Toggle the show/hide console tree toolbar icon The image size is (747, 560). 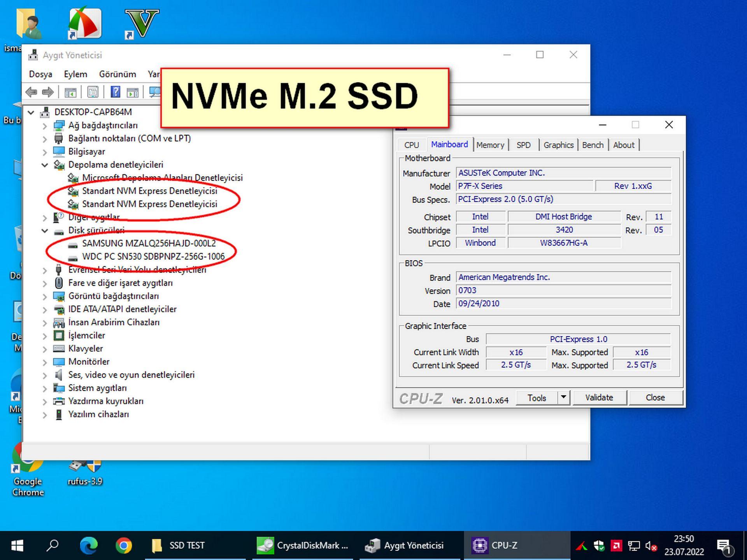tap(70, 92)
